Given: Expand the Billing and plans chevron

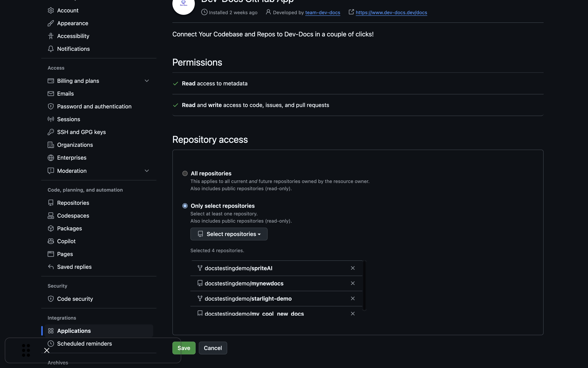Looking at the screenshot, I should (147, 81).
